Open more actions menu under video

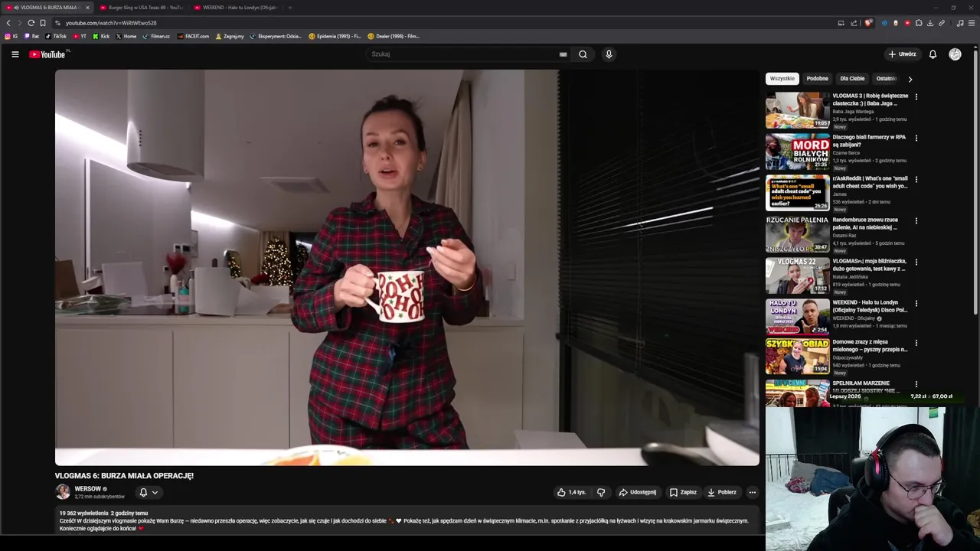[x=753, y=492]
